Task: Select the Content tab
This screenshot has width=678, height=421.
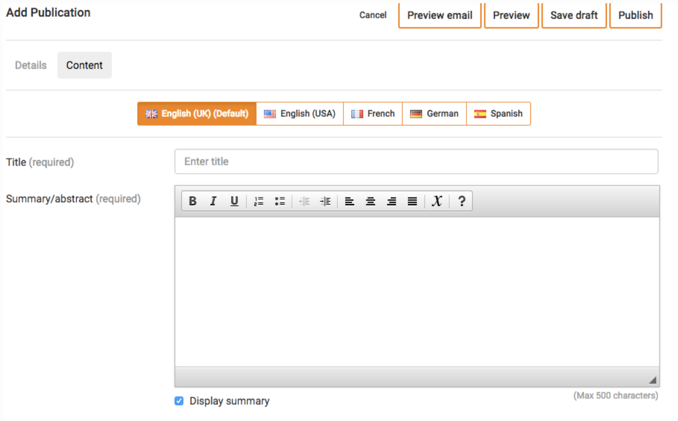Action: [84, 65]
